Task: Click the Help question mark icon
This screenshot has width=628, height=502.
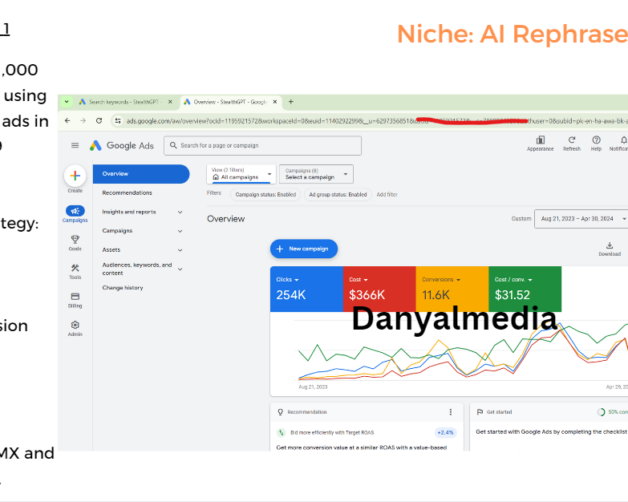Action: tap(596, 141)
